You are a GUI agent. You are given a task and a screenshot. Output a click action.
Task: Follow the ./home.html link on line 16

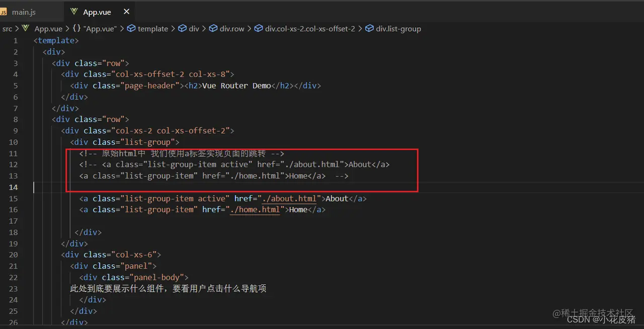pos(255,209)
